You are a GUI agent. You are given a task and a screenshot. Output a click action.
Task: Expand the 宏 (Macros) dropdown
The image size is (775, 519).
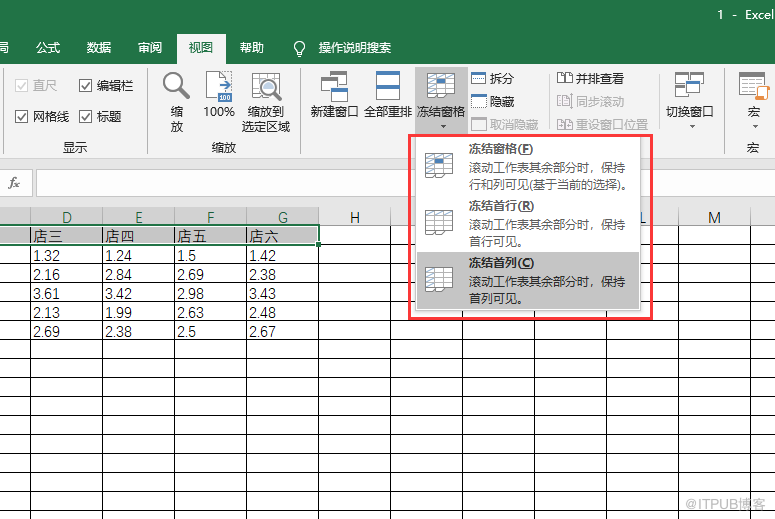pyautogui.click(x=753, y=100)
